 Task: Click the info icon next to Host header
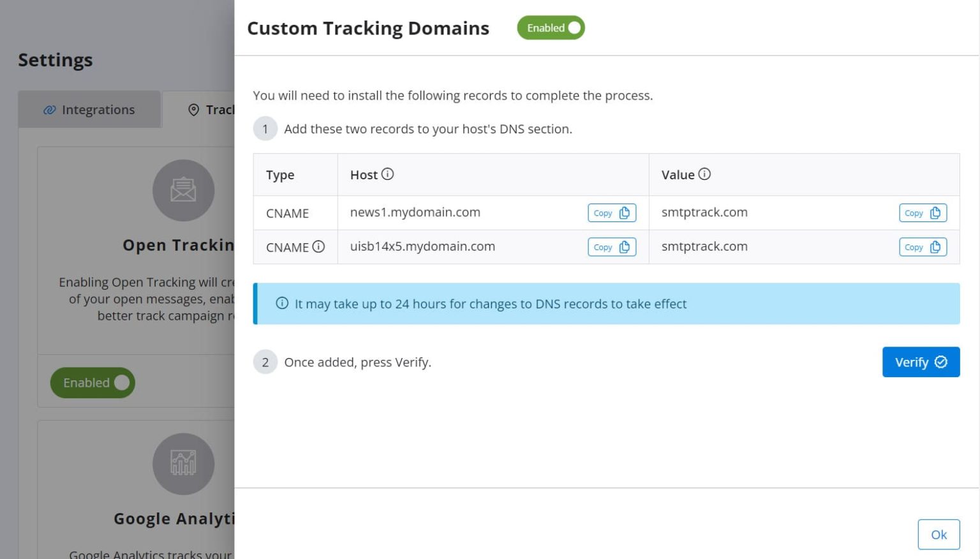(389, 174)
